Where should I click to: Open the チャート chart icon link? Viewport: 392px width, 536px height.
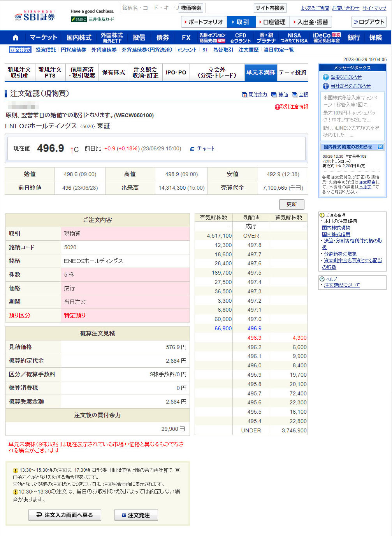click(x=192, y=149)
